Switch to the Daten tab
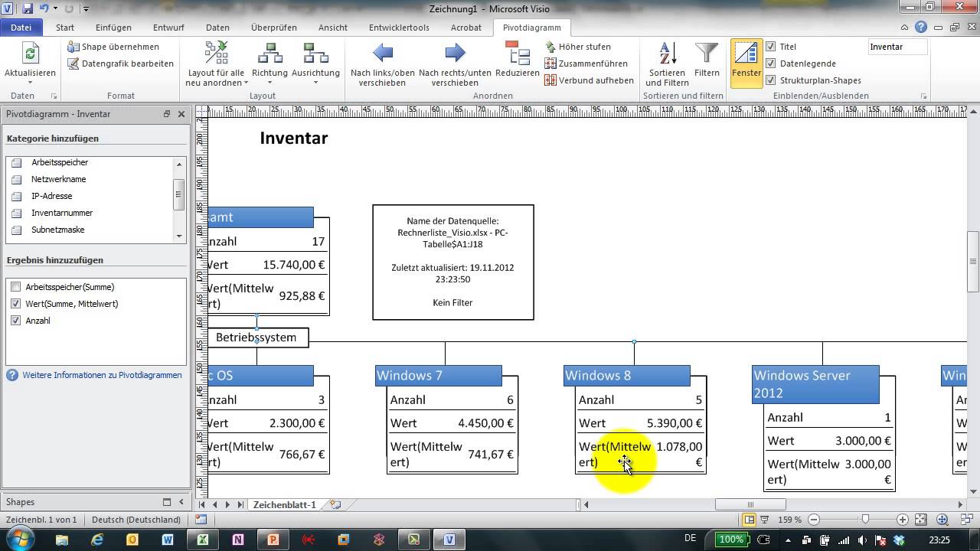The height and width of the screenshot is (551, 980). (x=217, y=28)
